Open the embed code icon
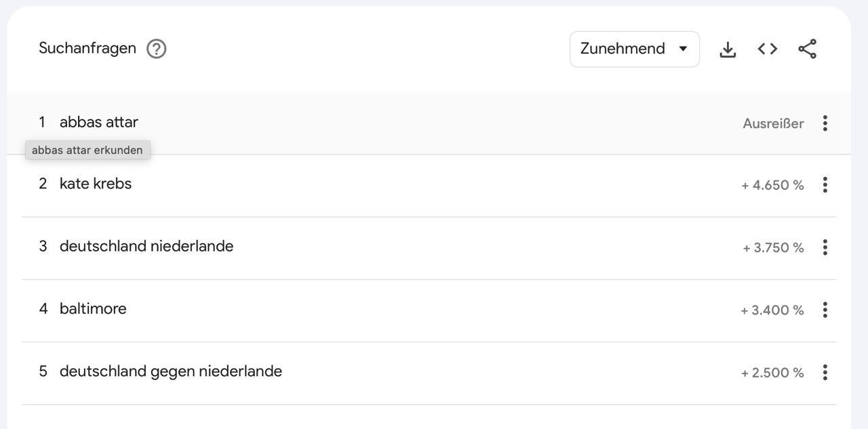Image resolution: width=868 pixels, height=429 pixels. (768, 49)
